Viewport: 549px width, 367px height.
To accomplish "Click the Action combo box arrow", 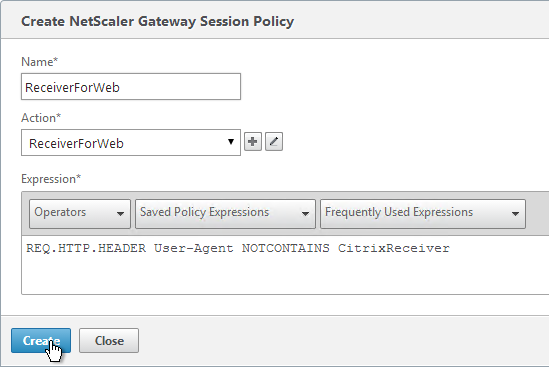I will click(x=230, y=142).
